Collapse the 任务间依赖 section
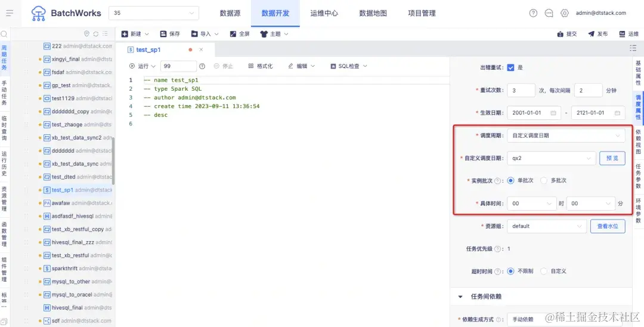 [x=460, y=297]
